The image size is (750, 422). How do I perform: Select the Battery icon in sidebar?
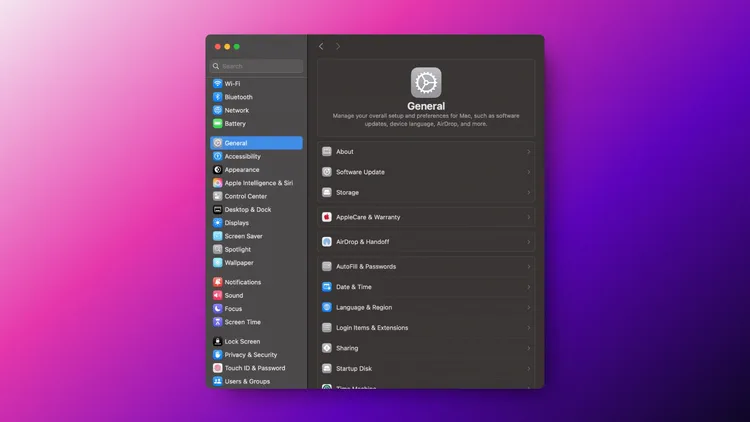(x=218, y=123)
